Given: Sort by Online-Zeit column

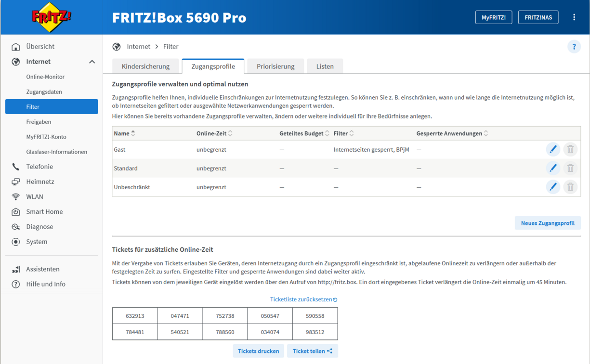Looking at the screenshot, I should (x=230, y=133).
